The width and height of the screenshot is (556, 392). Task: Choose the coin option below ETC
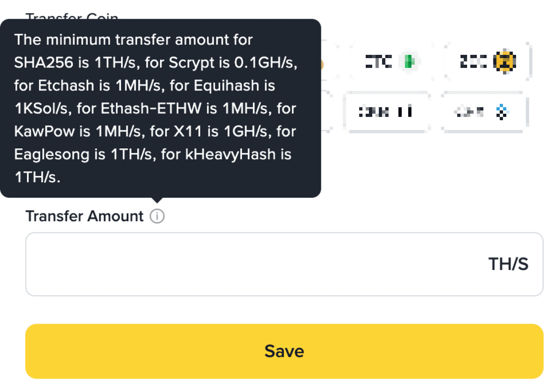point(386,112)
